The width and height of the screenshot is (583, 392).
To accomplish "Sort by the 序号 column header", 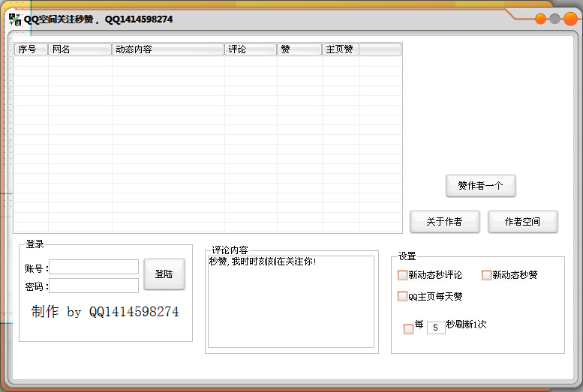I will pyautogui.click(x=31, y=49).
